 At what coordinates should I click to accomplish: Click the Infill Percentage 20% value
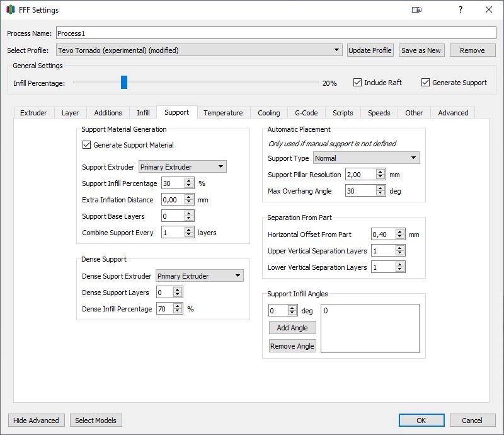tap(329, 83)
